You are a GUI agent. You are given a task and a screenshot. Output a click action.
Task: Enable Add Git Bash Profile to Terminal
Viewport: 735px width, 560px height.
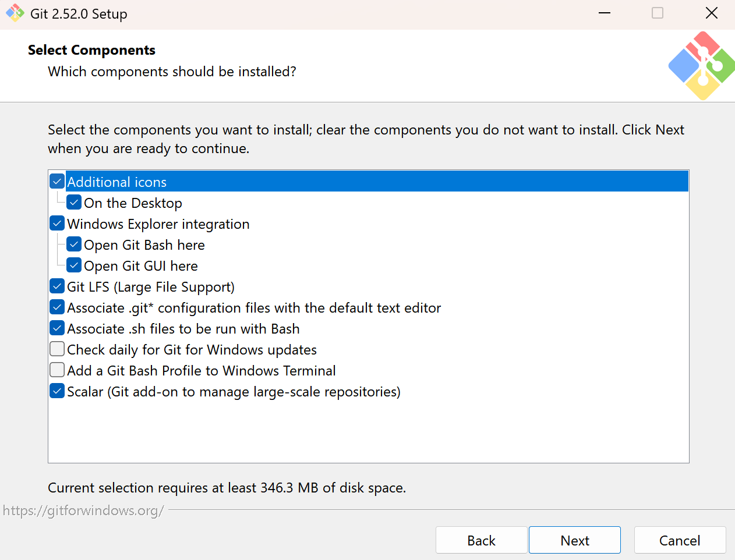tap(57, 370)
